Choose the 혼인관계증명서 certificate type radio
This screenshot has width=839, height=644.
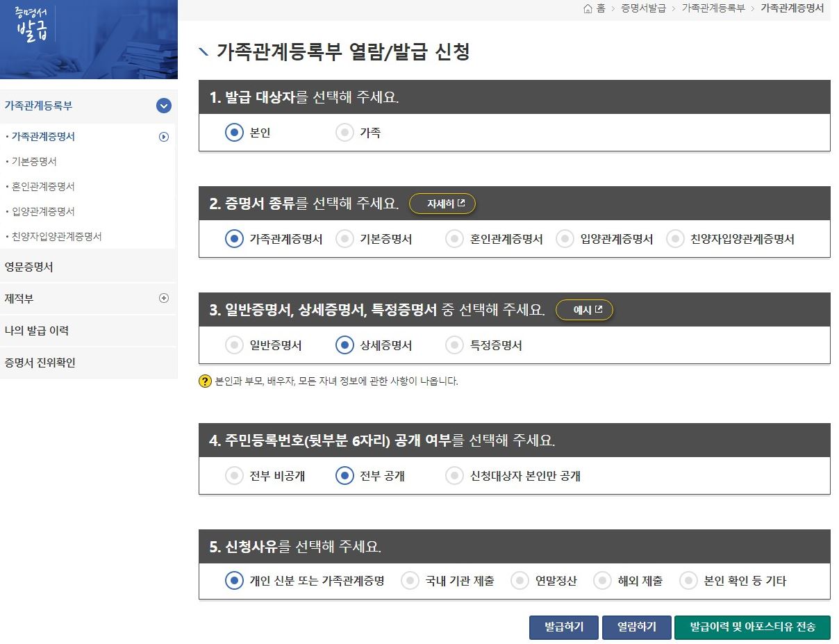point(454,239)
